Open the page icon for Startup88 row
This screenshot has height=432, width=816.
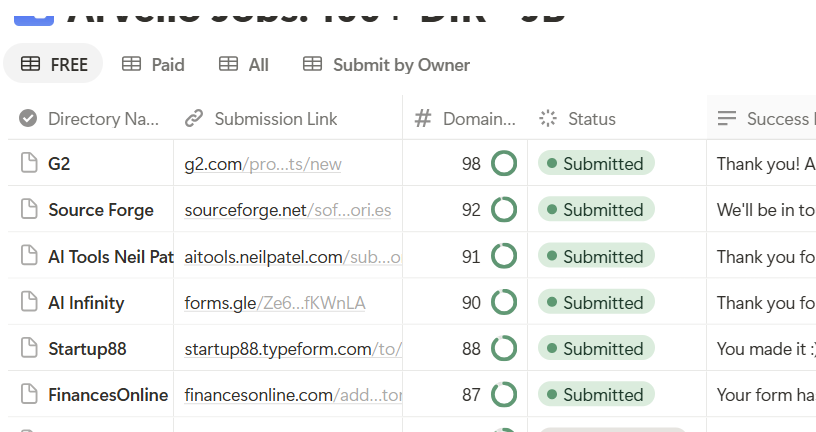click(29, 348)
